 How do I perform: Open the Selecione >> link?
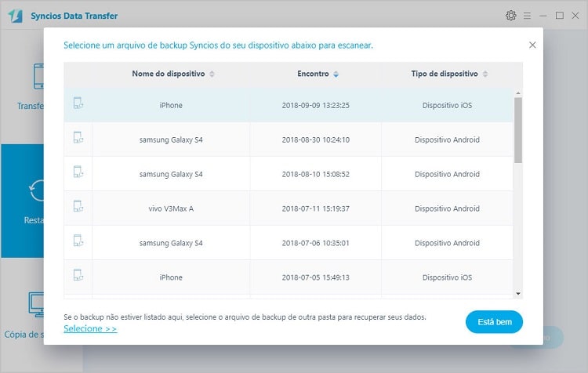(x=90, y=328)
